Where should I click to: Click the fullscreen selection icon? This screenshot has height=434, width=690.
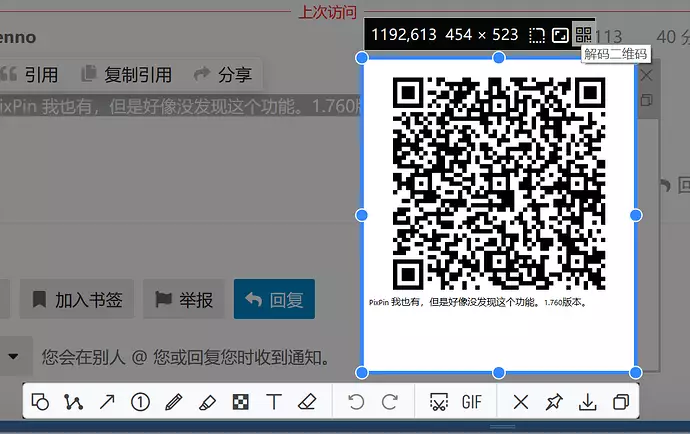pyautogui.click(x=560, y=35)
